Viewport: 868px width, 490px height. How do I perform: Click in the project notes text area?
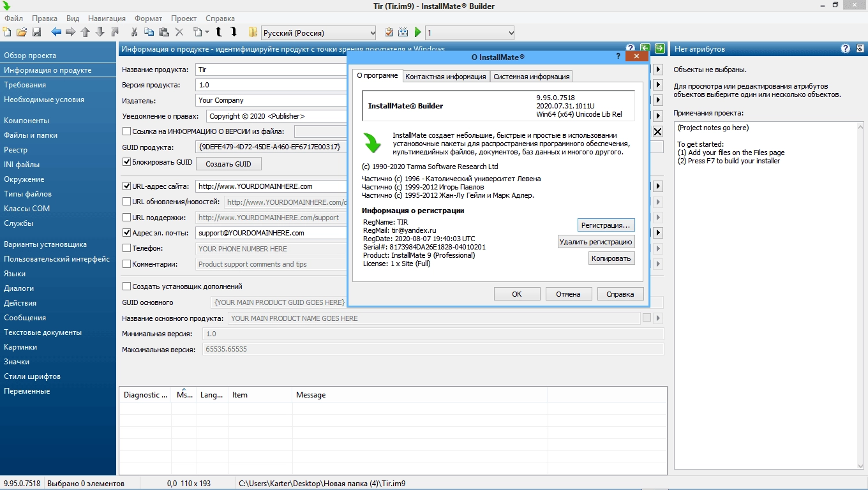pos(768,295)
